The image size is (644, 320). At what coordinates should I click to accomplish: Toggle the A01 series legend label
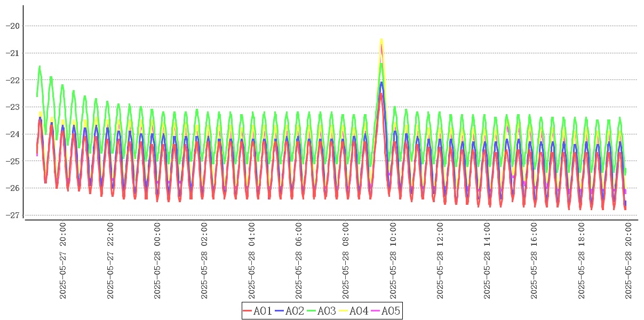[263, 311]
